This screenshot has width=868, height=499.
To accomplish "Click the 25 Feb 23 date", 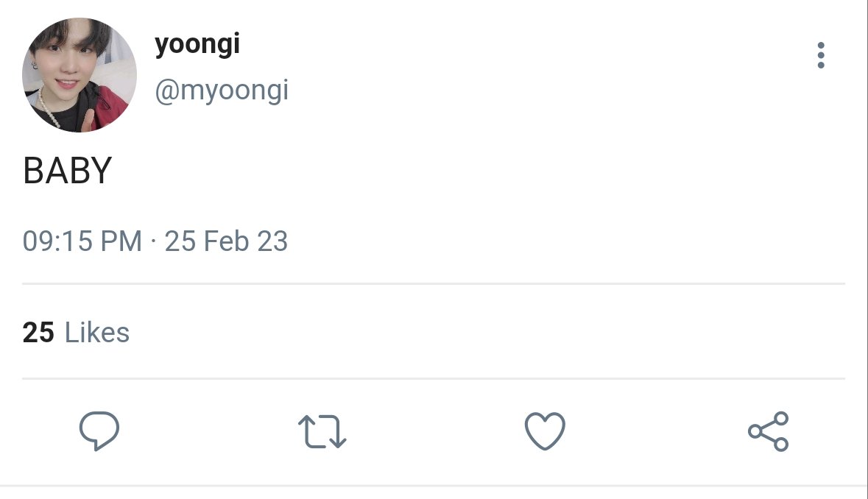I will [226, 241].
